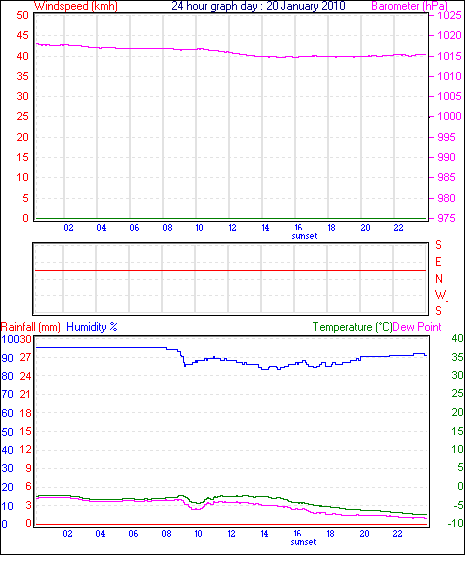Click the '985' barometer axis value
Viewport: 466px width, 566px height.
click(x=447, y=178)
